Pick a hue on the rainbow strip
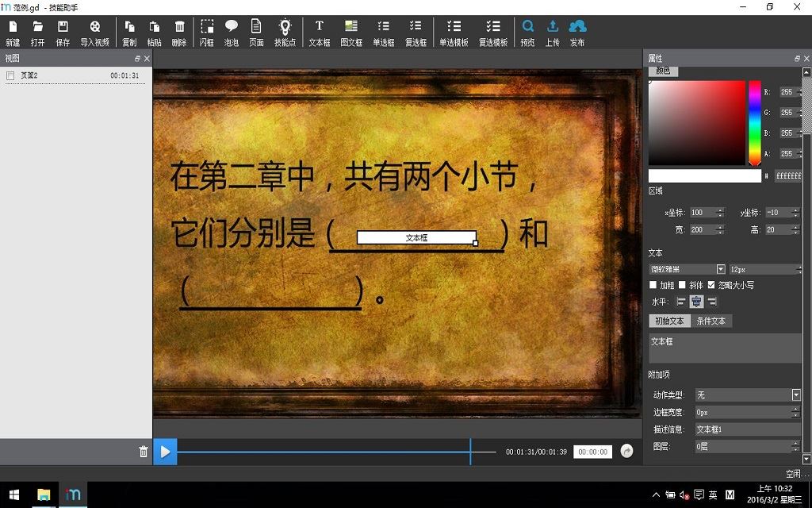Screen dimensions: 812x508 pos(755,122)
